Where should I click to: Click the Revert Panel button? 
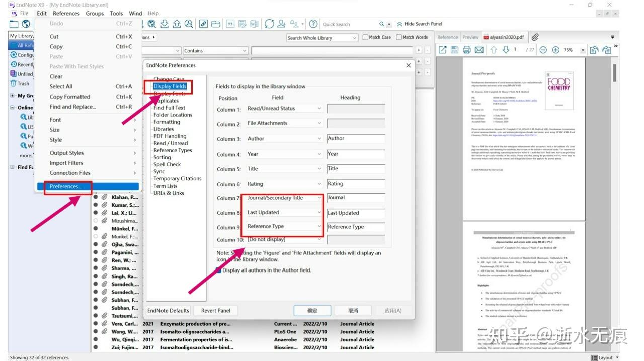tap(215, 310)
